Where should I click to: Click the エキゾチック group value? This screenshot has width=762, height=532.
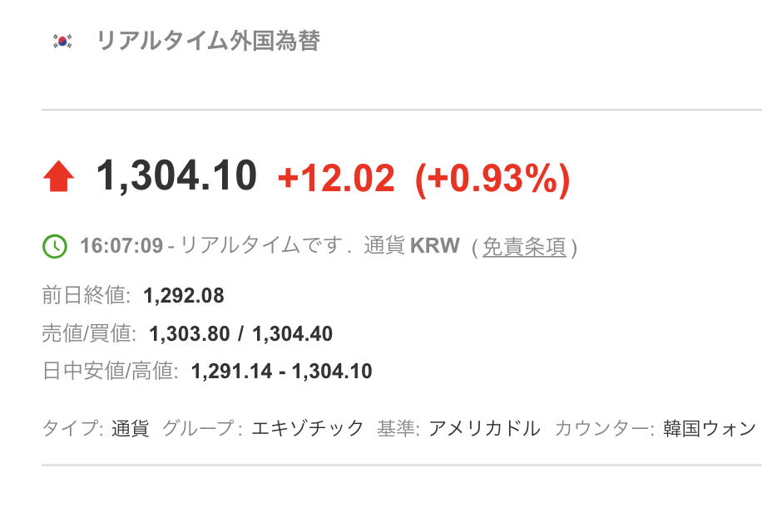tap(308, 429)
